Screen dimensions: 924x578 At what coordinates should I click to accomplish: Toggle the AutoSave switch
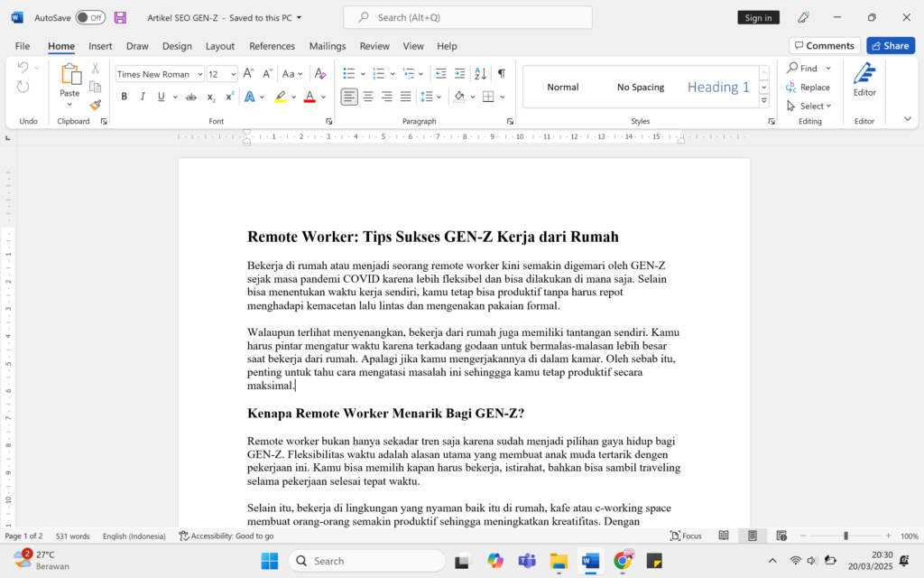click(x=90, y=18)
